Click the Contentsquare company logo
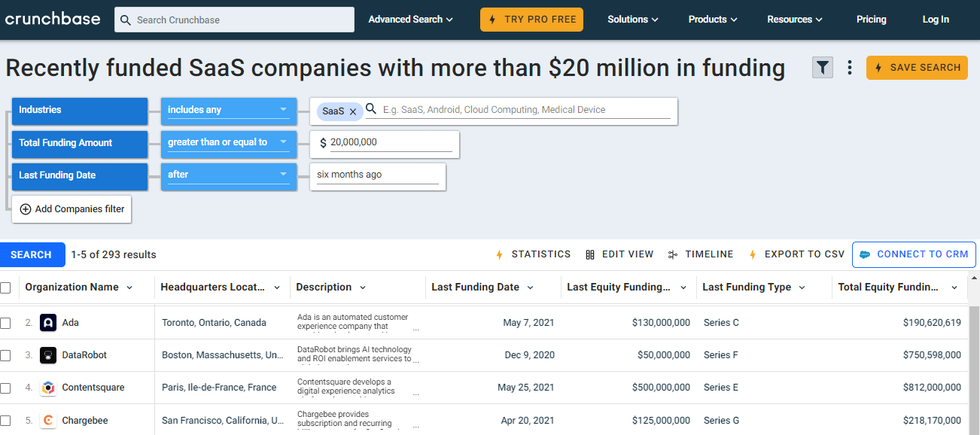This screenshot has height=435, width=980. pyautogui.click(x=48, y=388)
